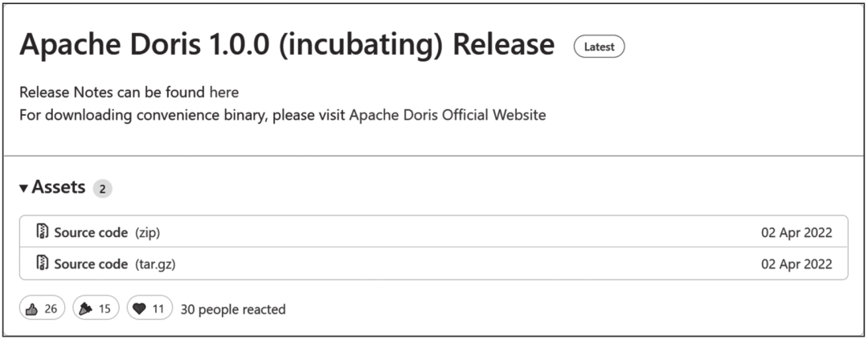Download Source code (zip)

point(90,232)
